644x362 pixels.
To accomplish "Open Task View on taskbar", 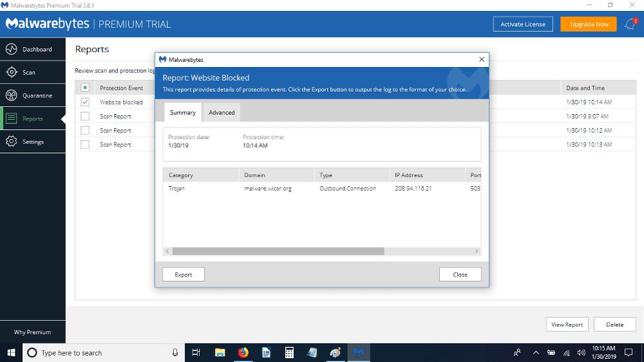I will coord(196,352).
